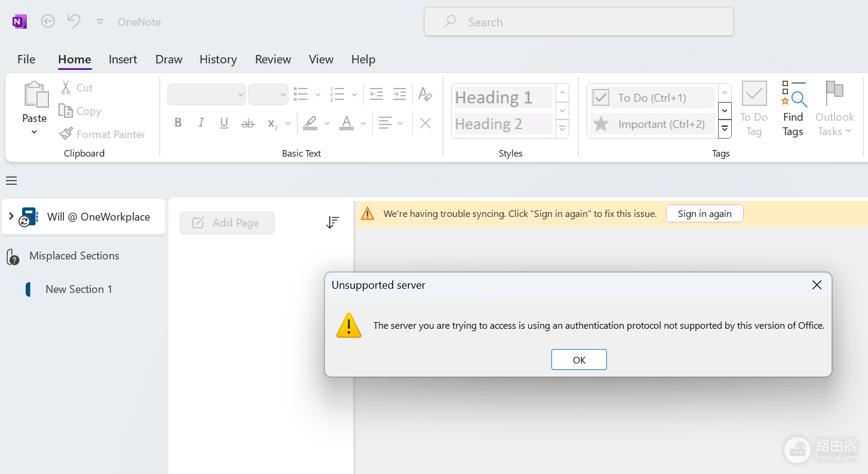This screenshot has height=474, width=868.
Task: Toggle italic formatting
Action: tap(201, 123)
